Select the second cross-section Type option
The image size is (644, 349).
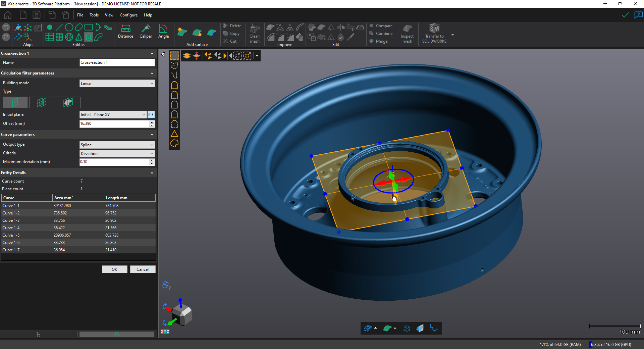click(41, 102)
